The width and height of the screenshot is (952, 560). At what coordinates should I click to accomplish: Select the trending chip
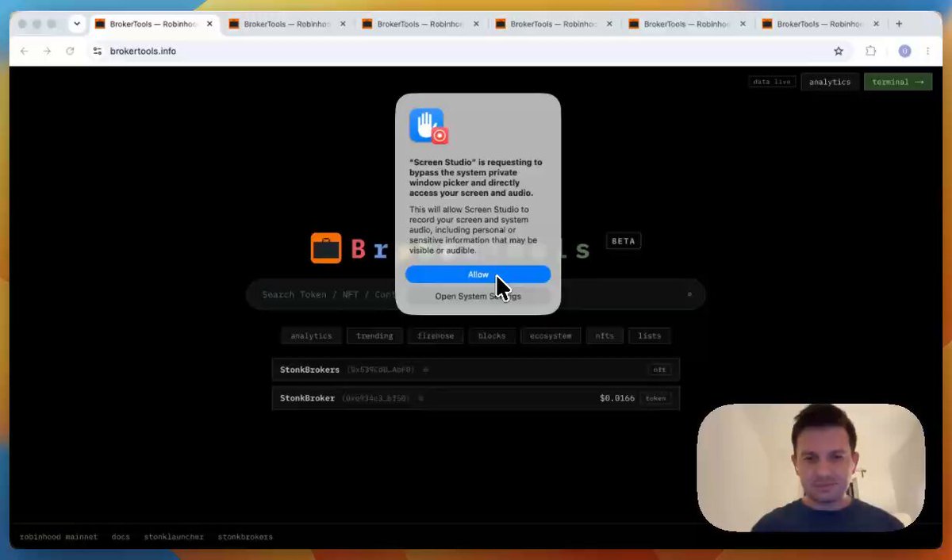(x=374, y=336)
